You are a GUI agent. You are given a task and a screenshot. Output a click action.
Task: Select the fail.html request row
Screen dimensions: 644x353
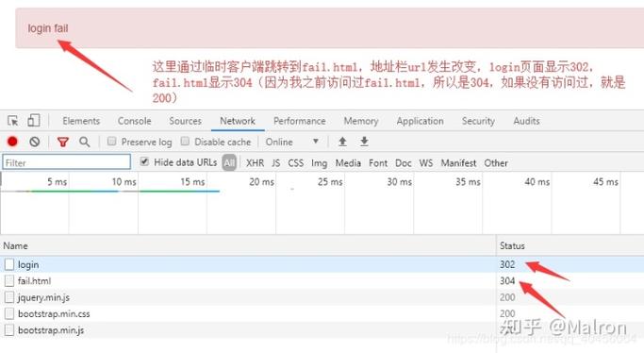322,280
